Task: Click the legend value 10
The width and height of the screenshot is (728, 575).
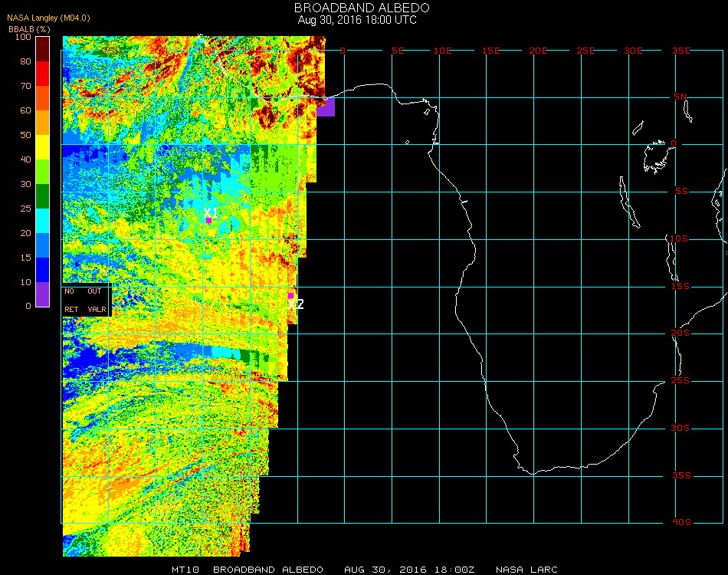Action: pos(25,282)
